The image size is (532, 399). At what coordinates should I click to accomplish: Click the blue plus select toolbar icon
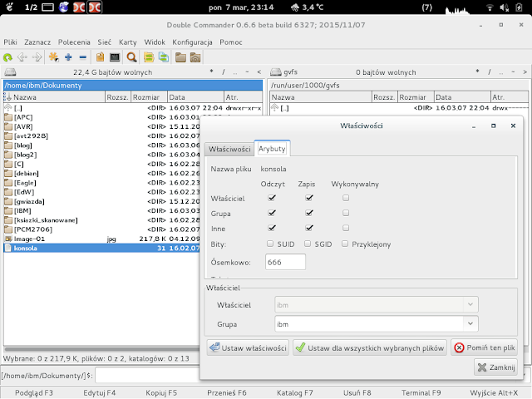(68, 57)
